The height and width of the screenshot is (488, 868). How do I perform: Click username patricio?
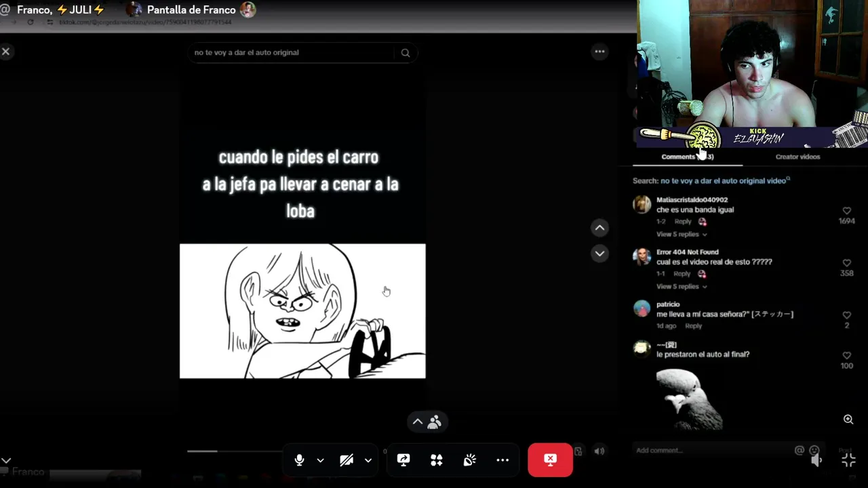[668, 304]
